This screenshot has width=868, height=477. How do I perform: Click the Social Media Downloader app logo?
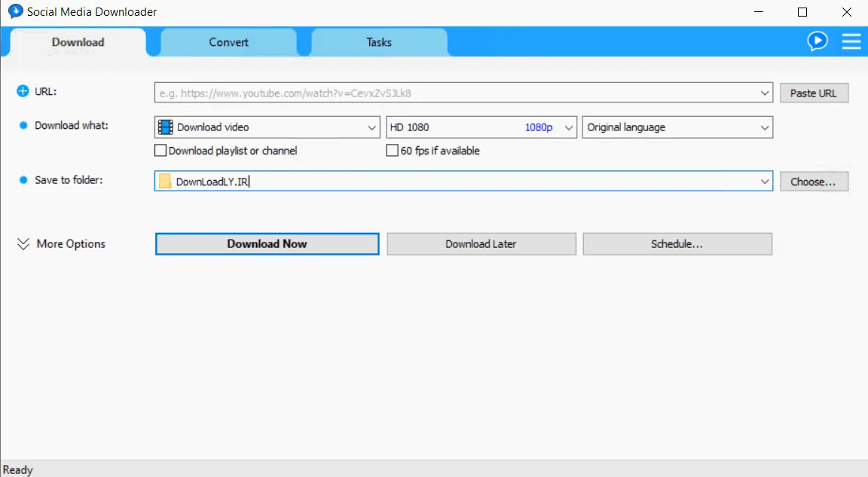pos(16,11)
